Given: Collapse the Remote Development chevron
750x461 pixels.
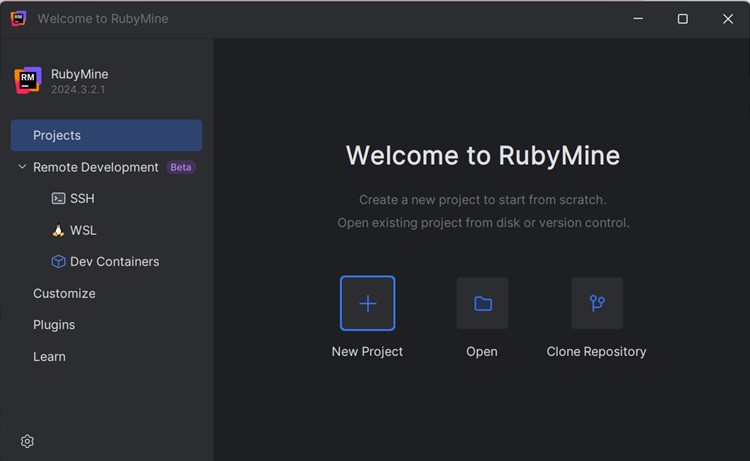Looking at the screenshot, I should tap(22, 166).
